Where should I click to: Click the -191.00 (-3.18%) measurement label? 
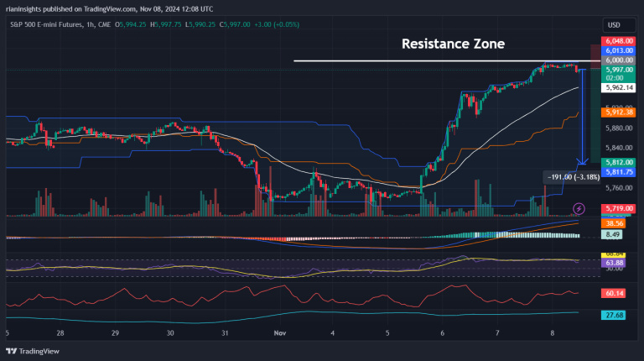click(570, 177)
